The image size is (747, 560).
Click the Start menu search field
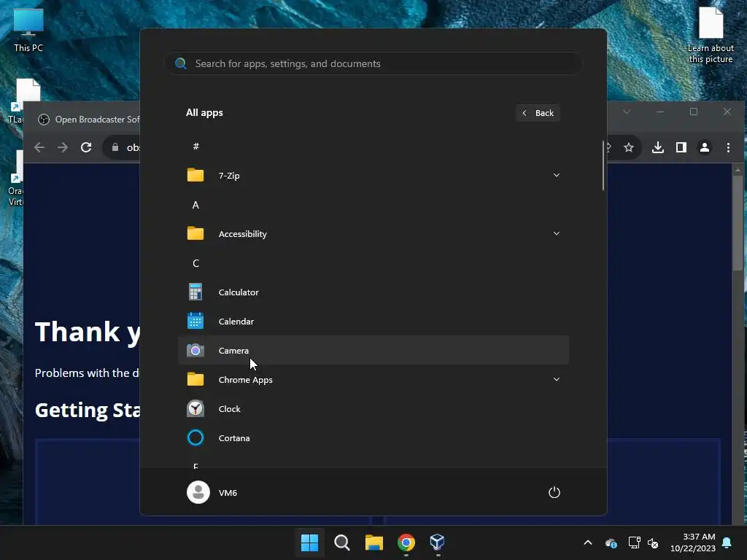coord(373,63)
